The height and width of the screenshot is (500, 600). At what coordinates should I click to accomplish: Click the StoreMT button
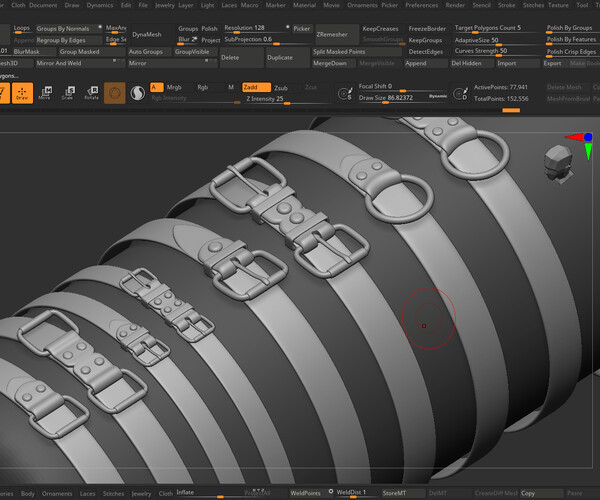403,493
